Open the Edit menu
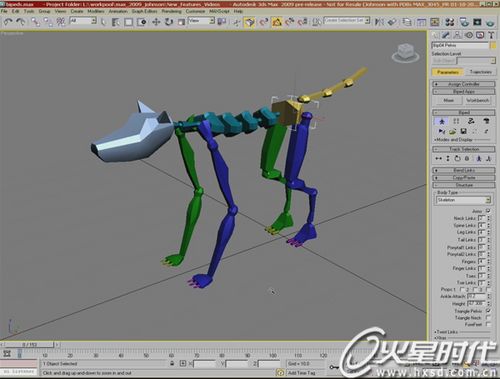 click(x=15, y=11)
